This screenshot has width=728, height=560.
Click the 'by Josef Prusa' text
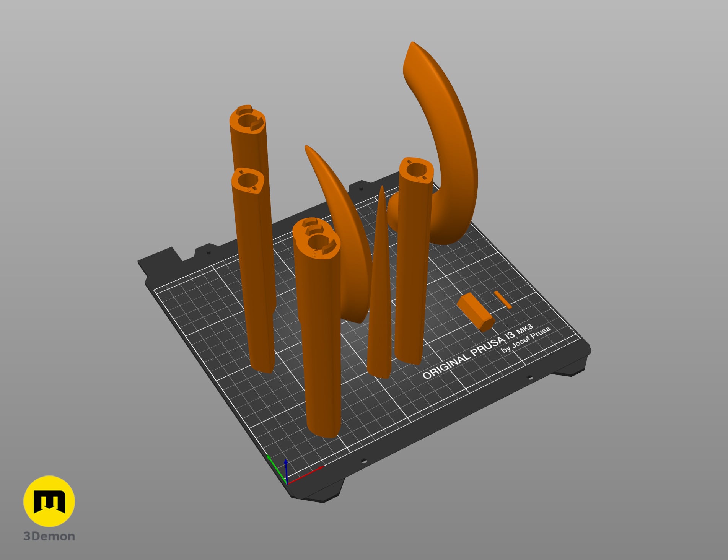pos(526,340)
